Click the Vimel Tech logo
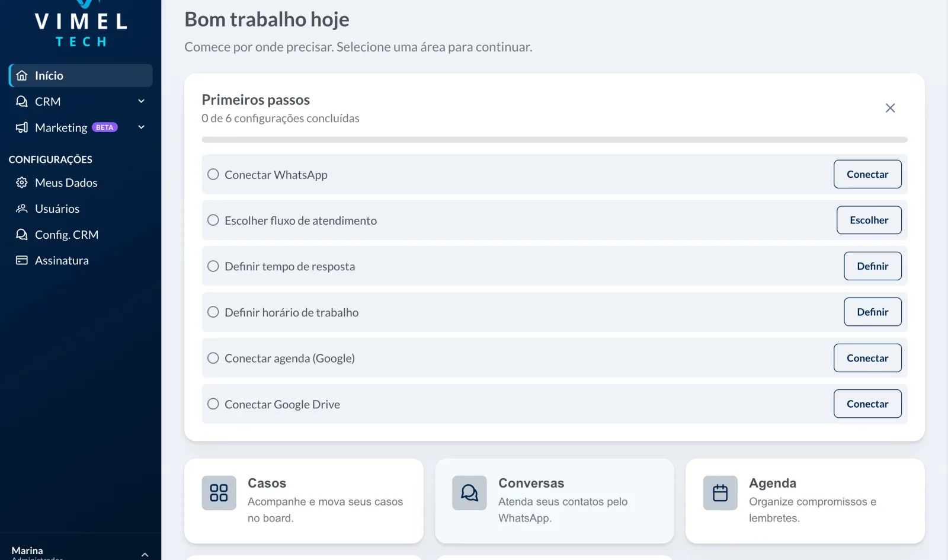Viewport: 948px width, 560px height. pyautogui.click(x=81, y=24)
